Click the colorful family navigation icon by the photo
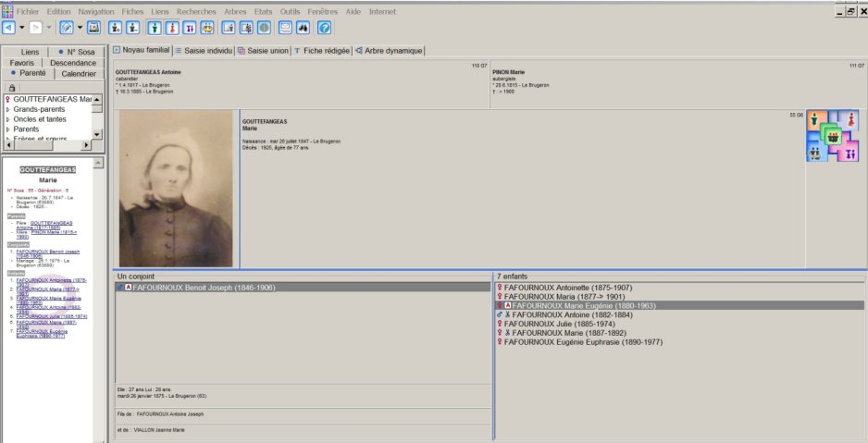Screen dimensions: 868x443 830,136
